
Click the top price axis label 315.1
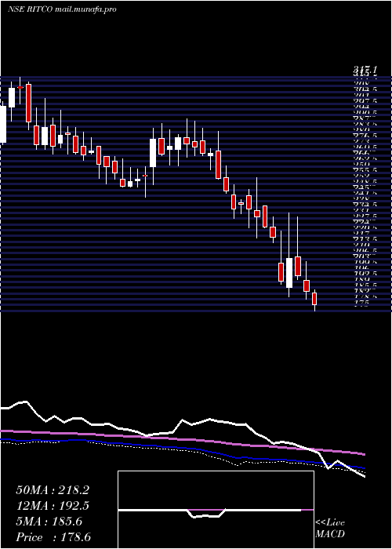tap(365, 71)
